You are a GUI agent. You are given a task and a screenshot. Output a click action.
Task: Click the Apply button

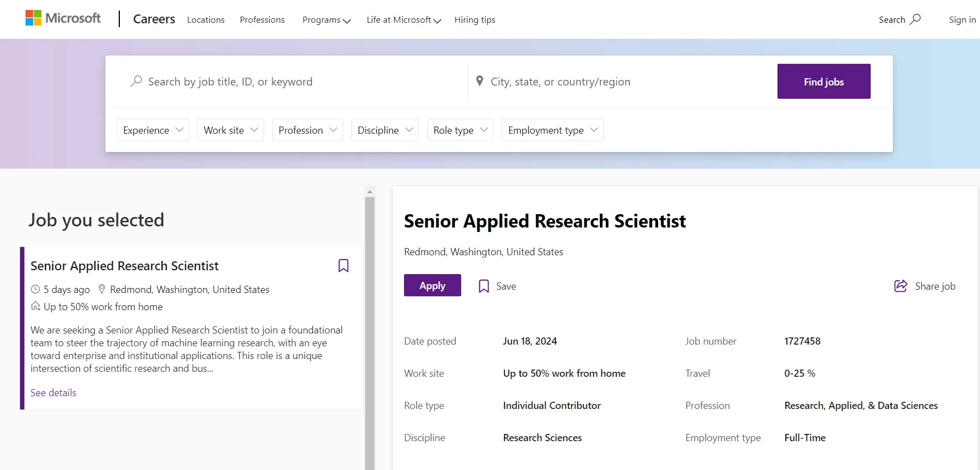[x=432, y=285]
